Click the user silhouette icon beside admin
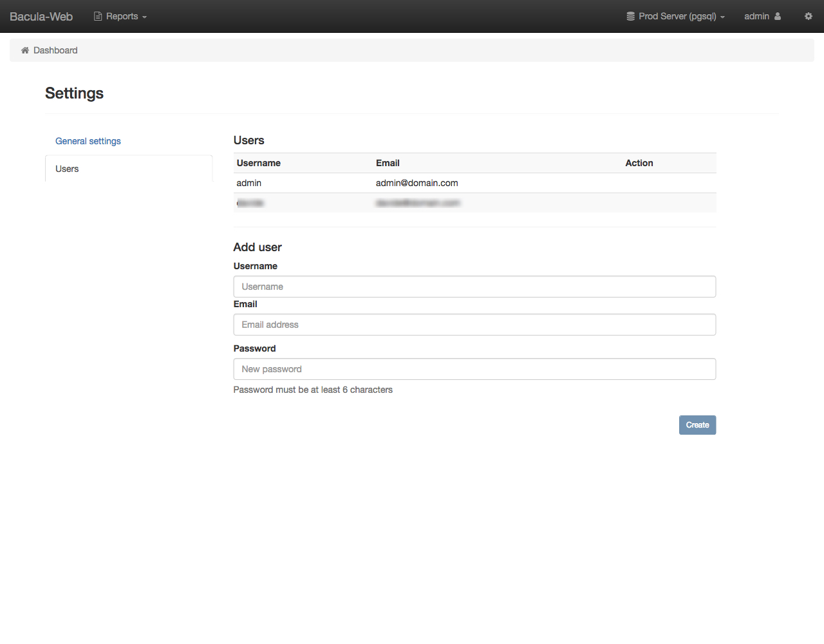The height and width of the screenshot is (644, 824). click(778, 16)
